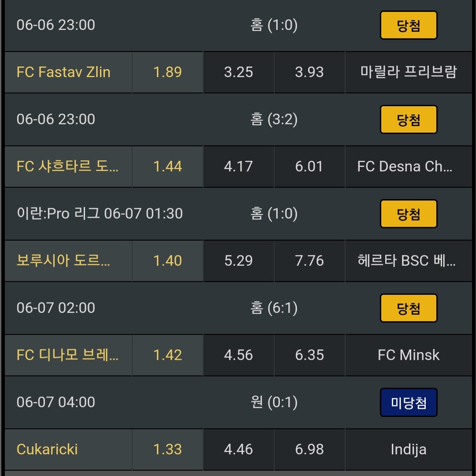Viewport: 476px width, 476px height.
Task: Pick away odds 3.93
Action: pyautogui.click(x=309, y=72)
